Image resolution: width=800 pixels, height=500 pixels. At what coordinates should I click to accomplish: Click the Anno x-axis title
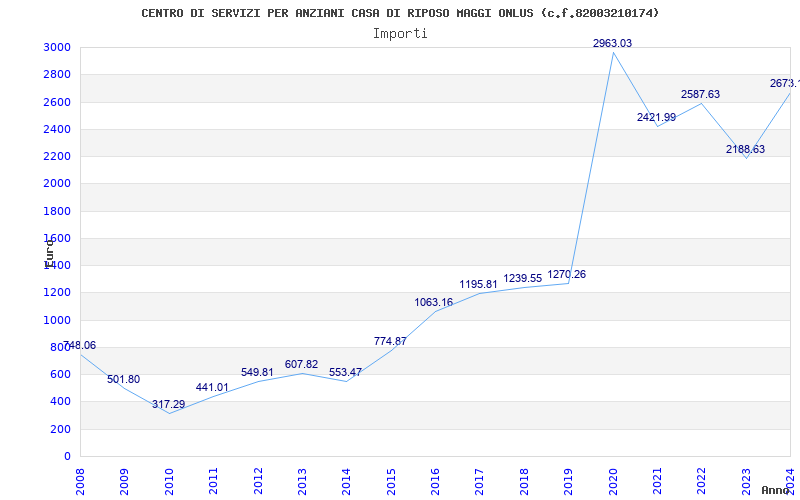(775, 490)
